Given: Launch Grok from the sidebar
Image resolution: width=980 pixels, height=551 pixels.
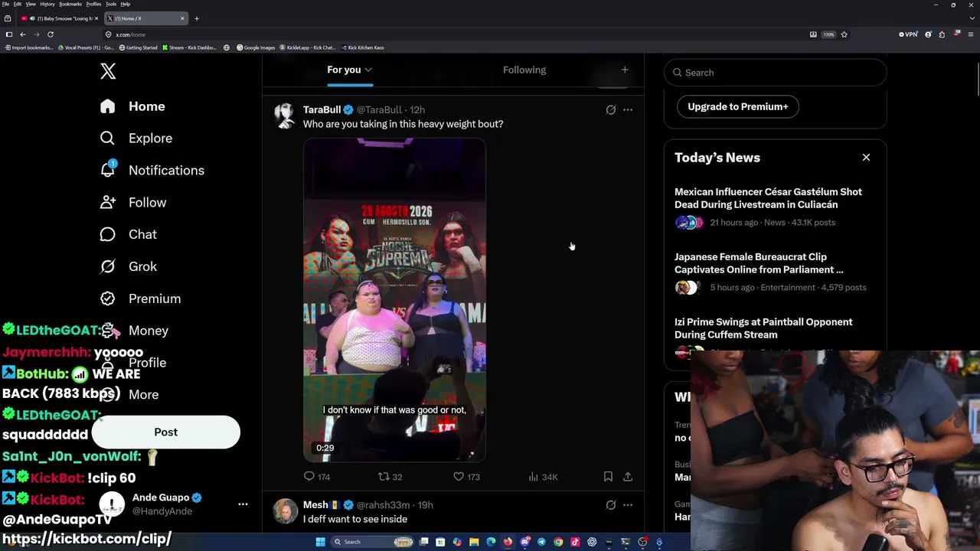Looking at the screenshot, I should [128, 267].
